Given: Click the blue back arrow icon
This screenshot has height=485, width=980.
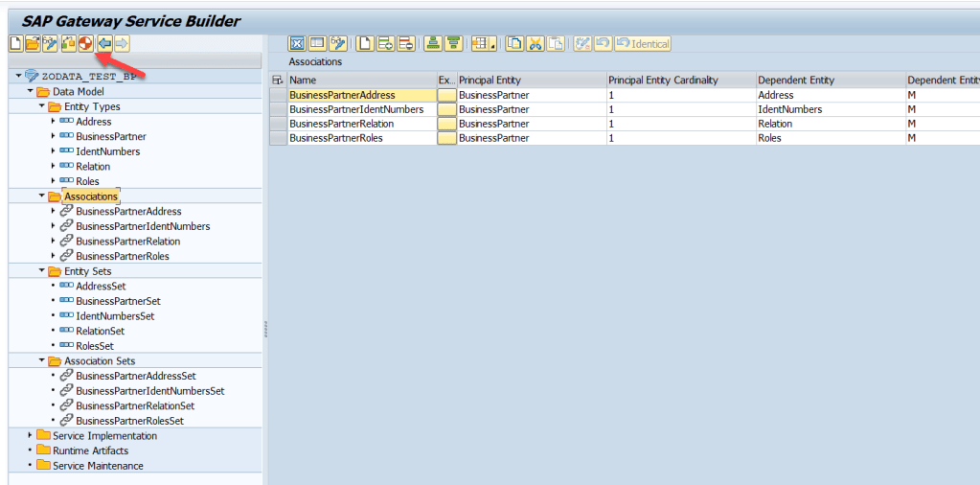Looking at the screenshot, I should (103, 43).
